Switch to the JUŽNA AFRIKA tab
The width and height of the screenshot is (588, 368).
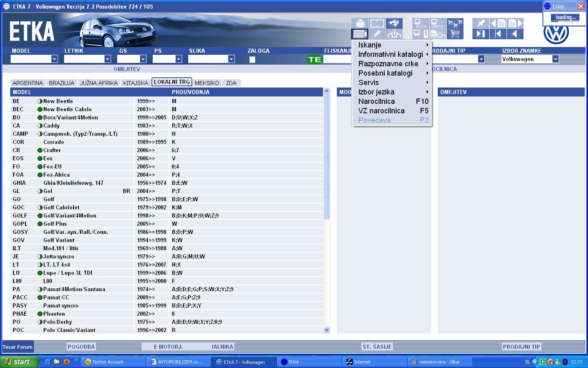(x=99, y=83)
